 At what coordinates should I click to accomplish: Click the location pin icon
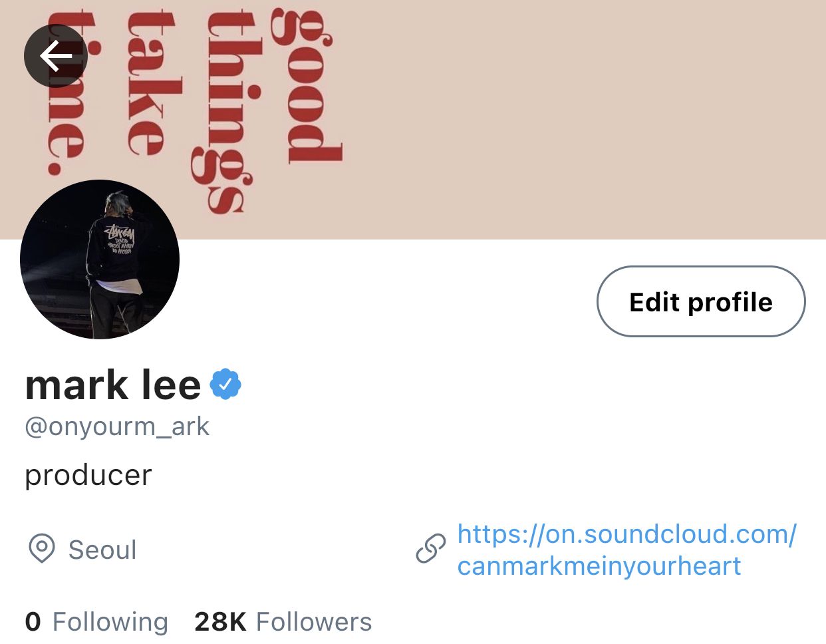pyautogui.click(x=42, y=549)
